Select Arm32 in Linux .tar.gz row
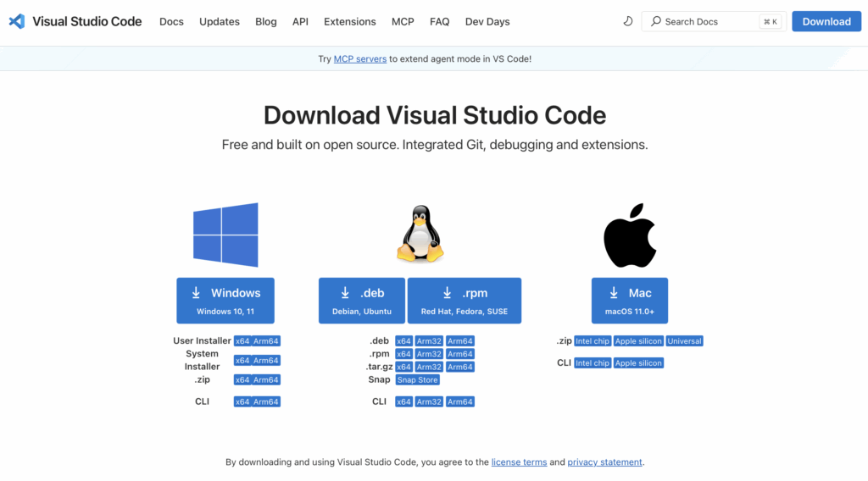 (x=429, y=368)
